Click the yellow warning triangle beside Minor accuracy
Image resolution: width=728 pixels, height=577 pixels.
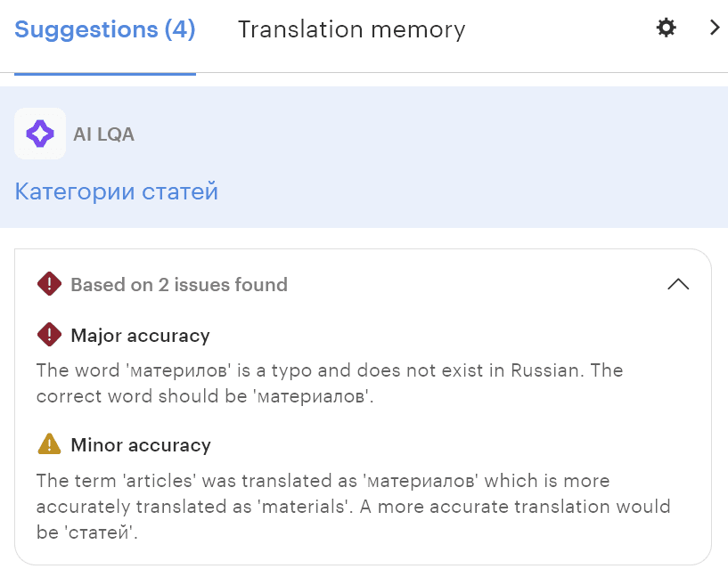48,444
